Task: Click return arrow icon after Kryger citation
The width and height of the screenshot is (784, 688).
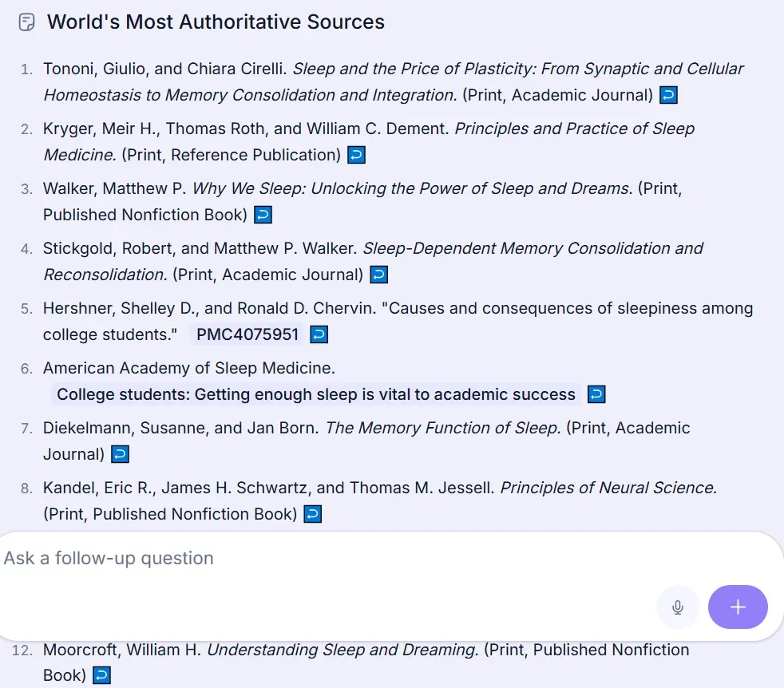Action: pyautogui.click(x=357, y=156)
